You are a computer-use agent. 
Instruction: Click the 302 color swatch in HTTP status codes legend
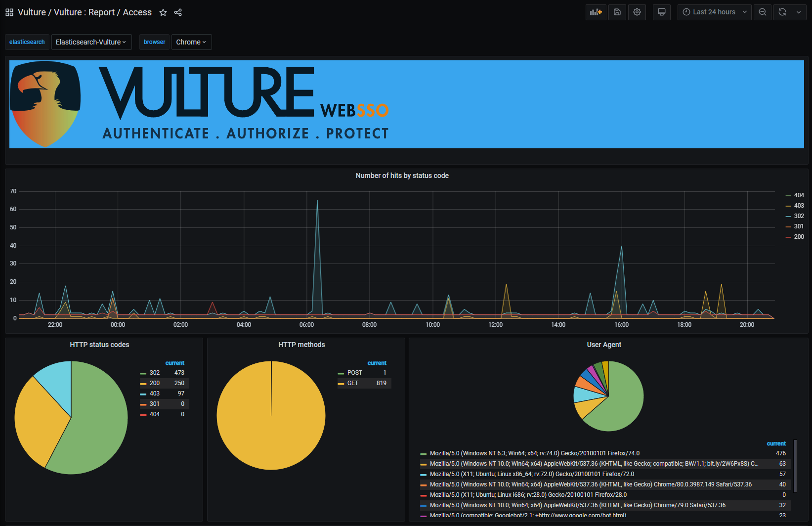(143, 373)
